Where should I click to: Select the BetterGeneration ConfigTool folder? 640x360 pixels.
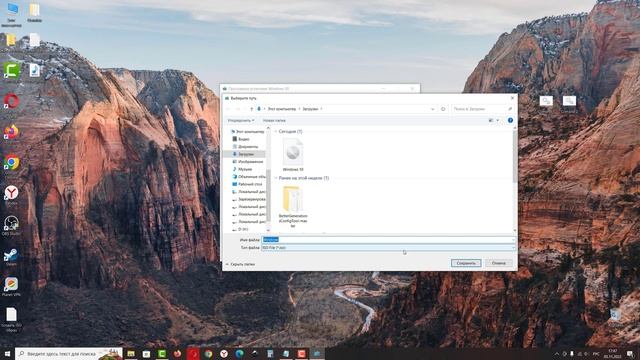click(293, 206)
